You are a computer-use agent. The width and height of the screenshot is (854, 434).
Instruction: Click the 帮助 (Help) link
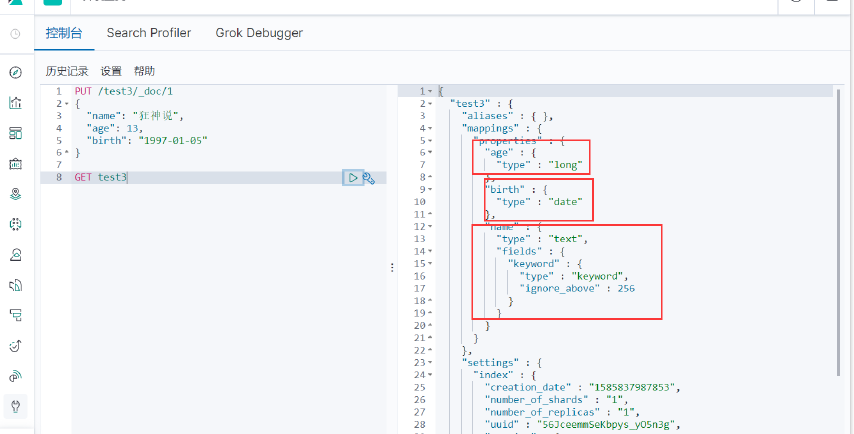pyautogui.click(x=144, y=71)
